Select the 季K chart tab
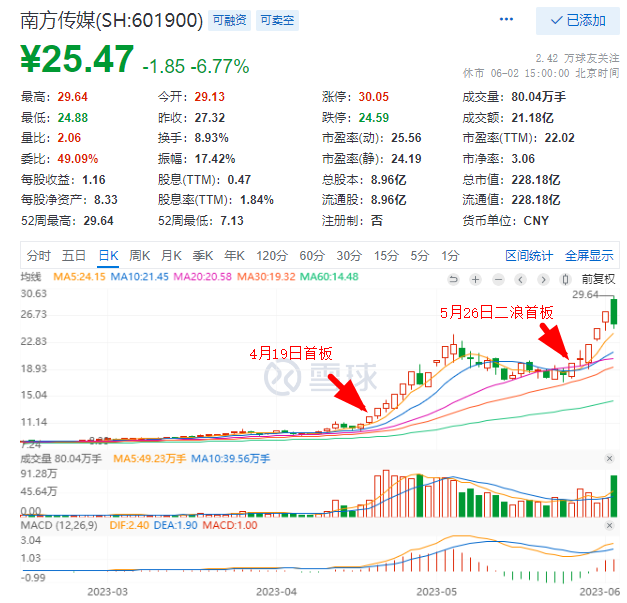The height and width of the screenshot is (603, 627). pyautogui.click(x=203, y=256)
